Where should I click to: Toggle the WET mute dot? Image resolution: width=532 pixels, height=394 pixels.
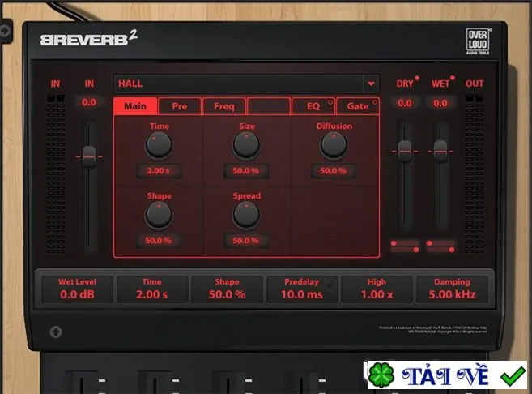click(x=453, y=78)
